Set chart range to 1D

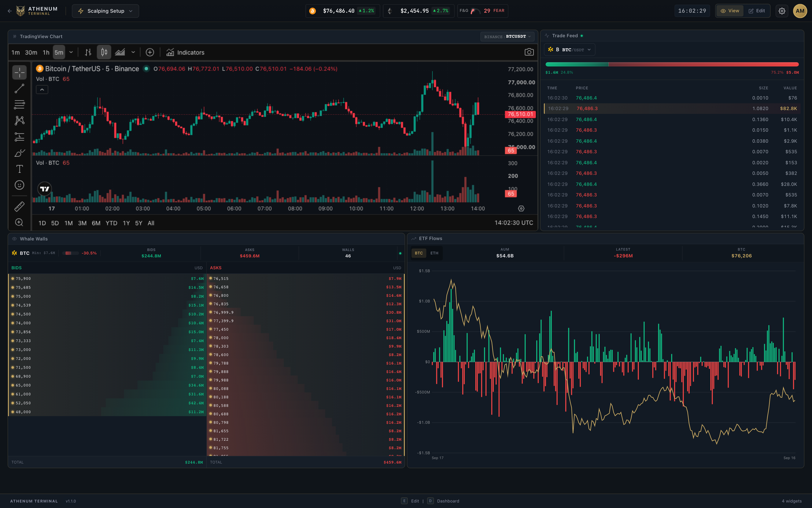pyautogui.click(x=42, y=223)
